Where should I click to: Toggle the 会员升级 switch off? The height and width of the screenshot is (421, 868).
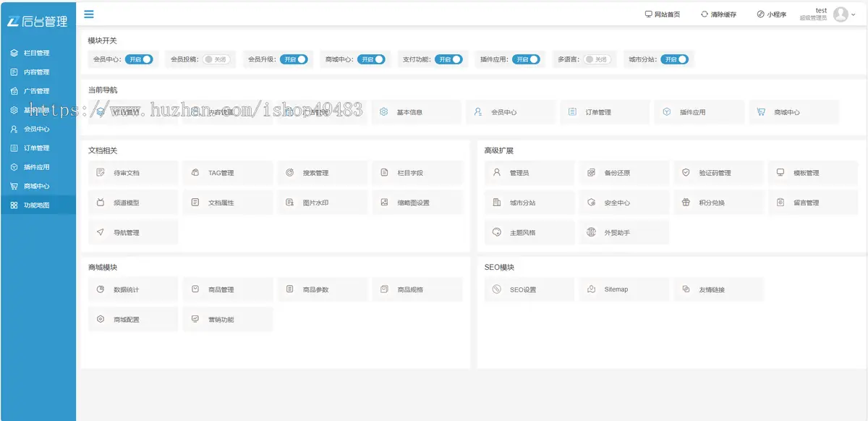[x=294, y=59]
